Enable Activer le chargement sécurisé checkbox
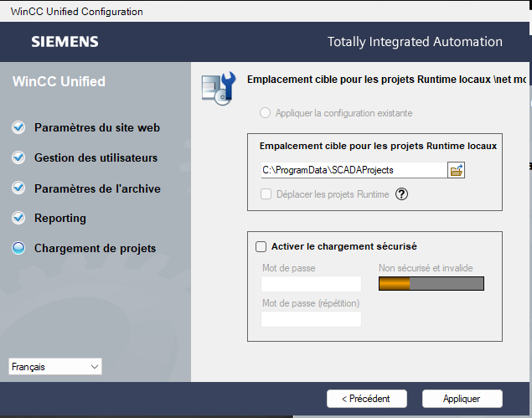532x418 pixels. [261, 246]
